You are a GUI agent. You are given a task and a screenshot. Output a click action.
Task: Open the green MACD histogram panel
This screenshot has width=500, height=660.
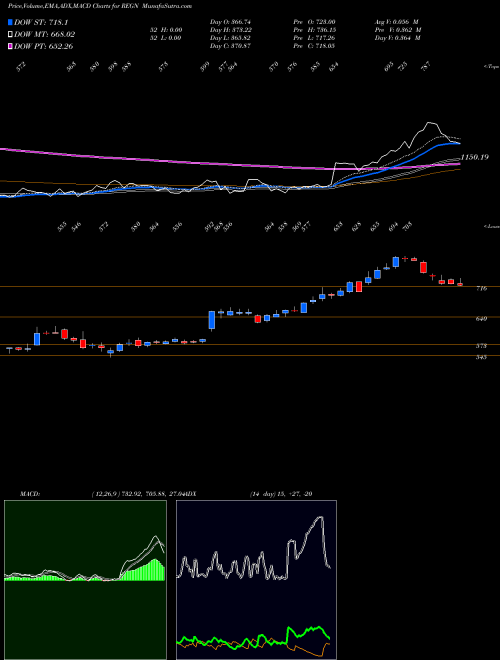tap(85, 580)
